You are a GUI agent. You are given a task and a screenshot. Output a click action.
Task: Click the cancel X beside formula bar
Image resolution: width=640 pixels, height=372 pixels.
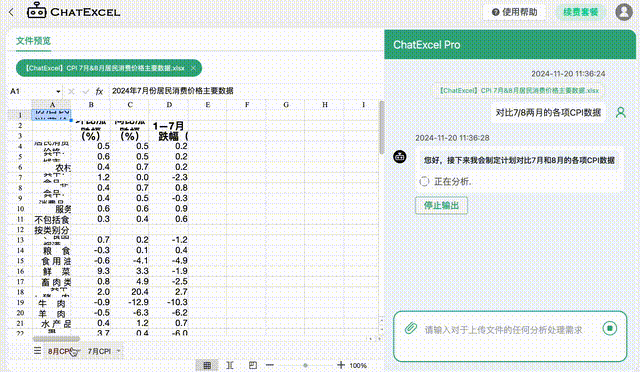[71, 91]
